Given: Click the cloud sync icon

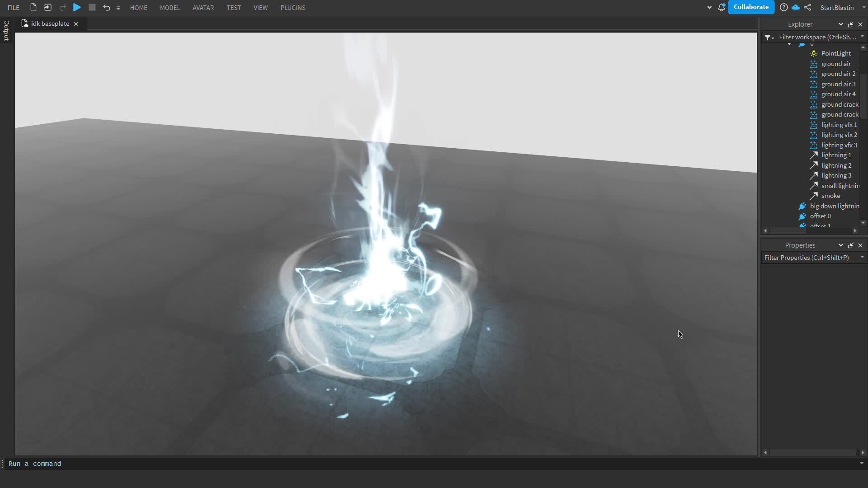Looking at the screenshot, I should 797,7.
